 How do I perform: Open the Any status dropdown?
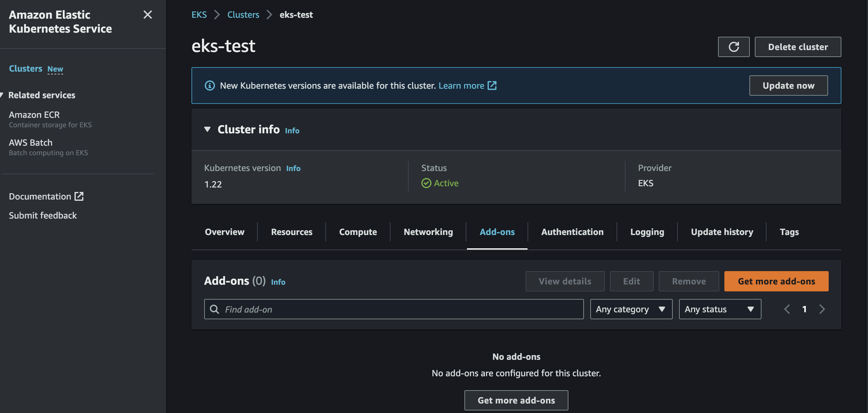(x=719, y=309)
